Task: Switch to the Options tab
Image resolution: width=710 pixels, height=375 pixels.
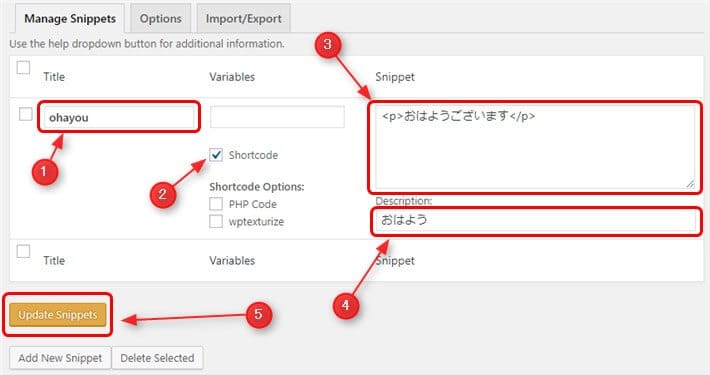Action: click(161, 19)
